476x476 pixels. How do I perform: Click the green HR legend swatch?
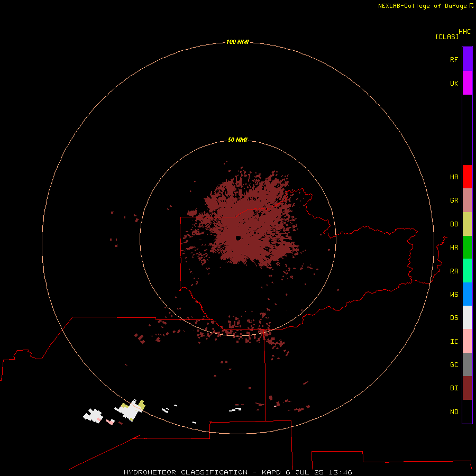click(x=467, y=248)
